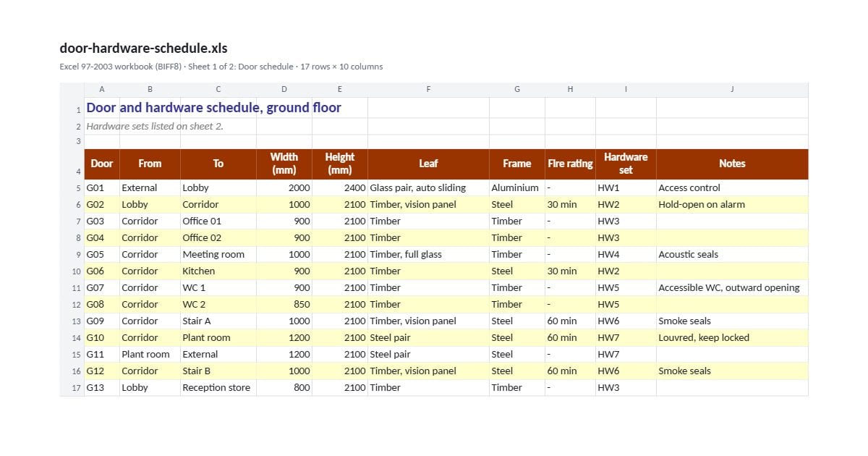Click height value 2400
This screenshot has width=868, height=456.
[x=340, y=188]
